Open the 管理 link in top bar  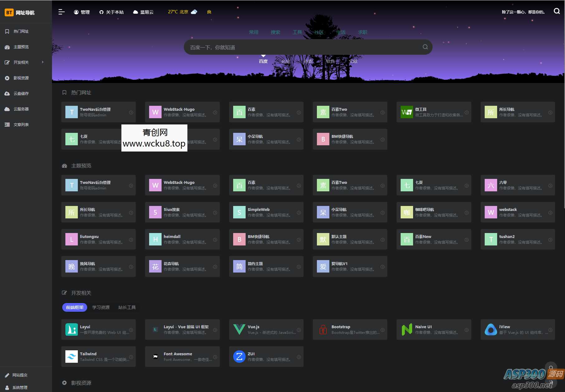pos(82,12)
